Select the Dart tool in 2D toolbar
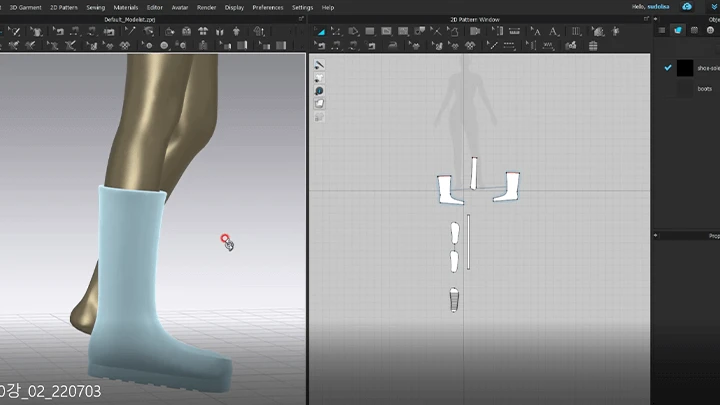This screenshot has width=720, height=405. pos(419,31)
